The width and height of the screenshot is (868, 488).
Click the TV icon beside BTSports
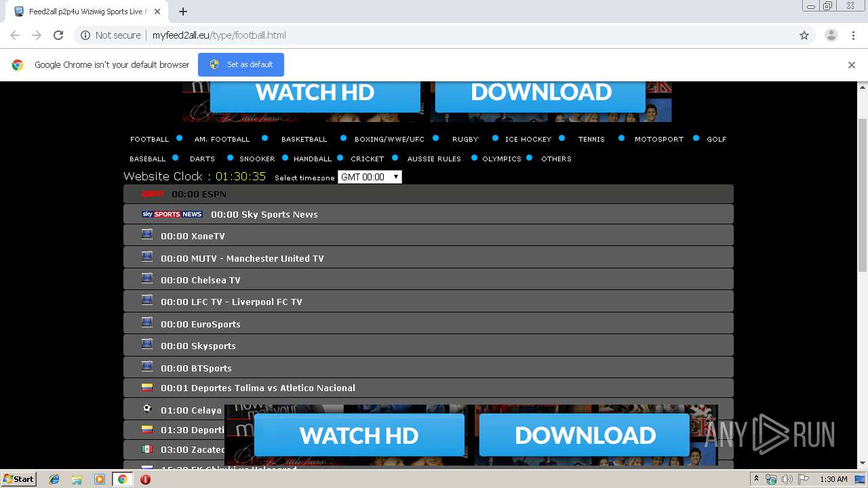pos(147,367)
